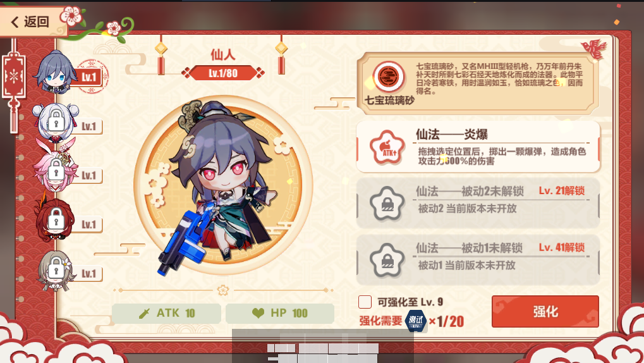Image resolution: width=644 pixels, height=363 pixels.
Task: Open the 被动2未解锁 locked skill row
Action: coord(478,203)
